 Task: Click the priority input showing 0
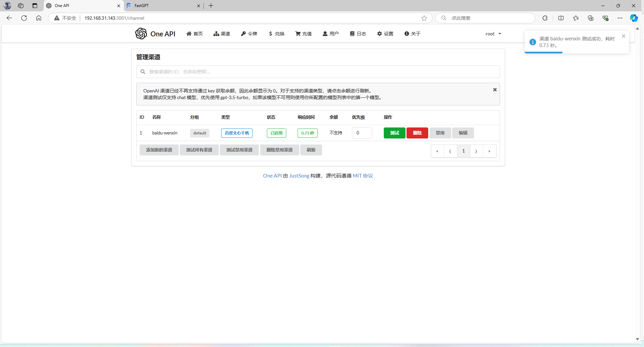coord(362,133)
